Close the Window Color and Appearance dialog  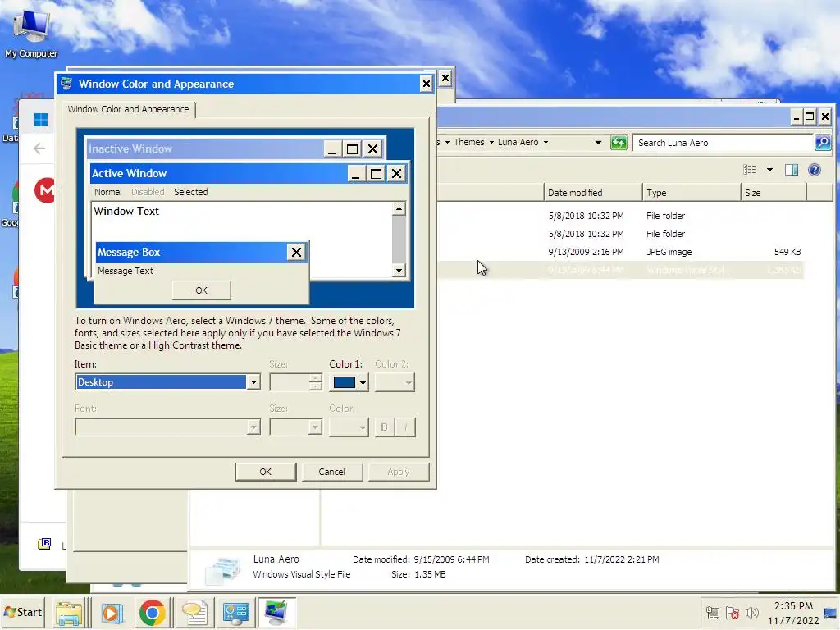pos(426,84)
